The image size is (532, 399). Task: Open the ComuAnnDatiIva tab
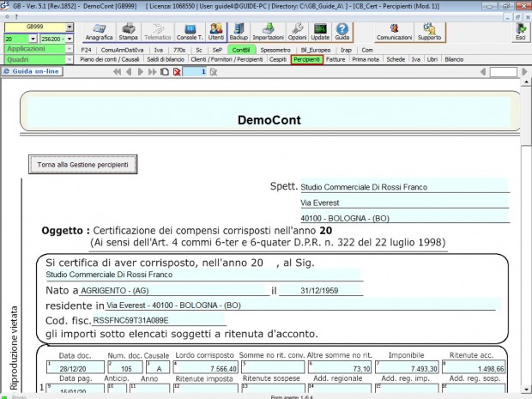point(122,50)
